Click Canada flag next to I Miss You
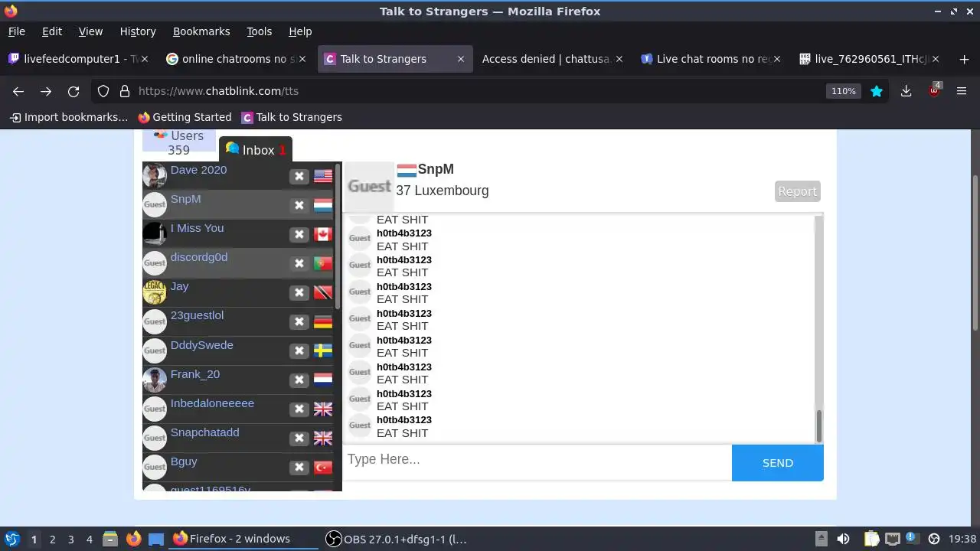Image resolution: width=980 pixels, height=551 pixels. point(323,234)
